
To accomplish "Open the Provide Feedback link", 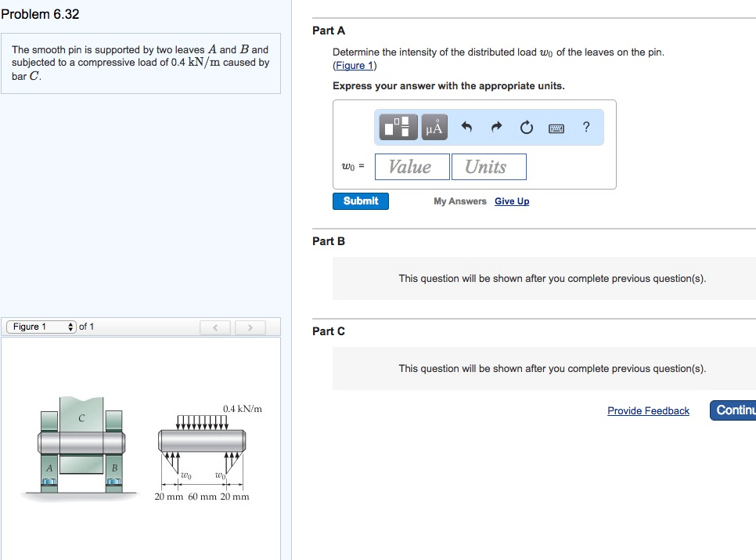I will click(x=648, y=410).
